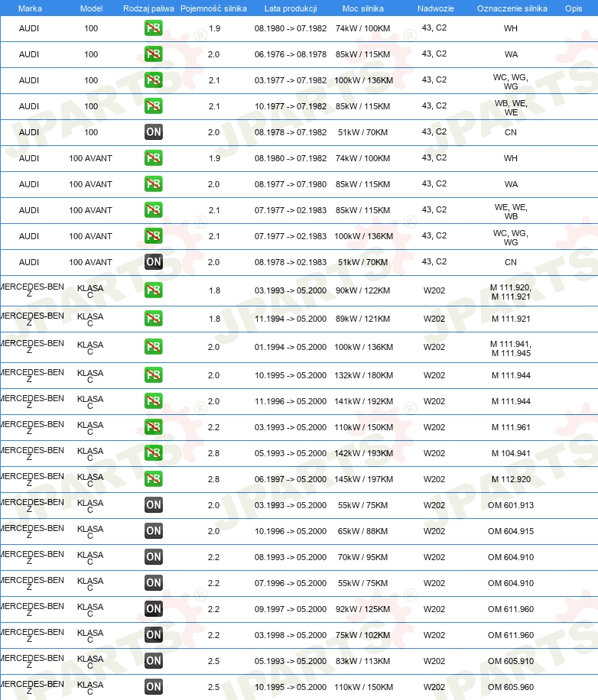This screenshot has height=700, width=598.
Task: Click the Rodzaj paliwa column header
Action: 148,8
